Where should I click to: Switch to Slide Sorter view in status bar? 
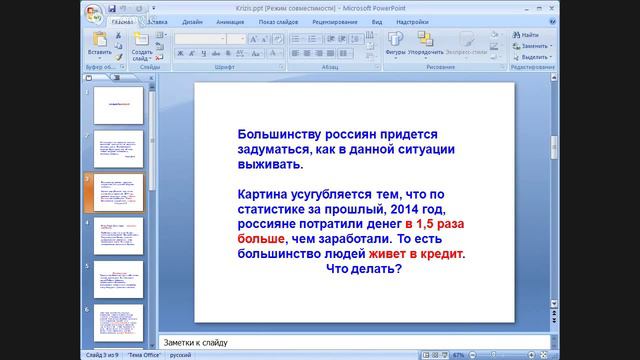pyautogui.click(x=435, y=355)
